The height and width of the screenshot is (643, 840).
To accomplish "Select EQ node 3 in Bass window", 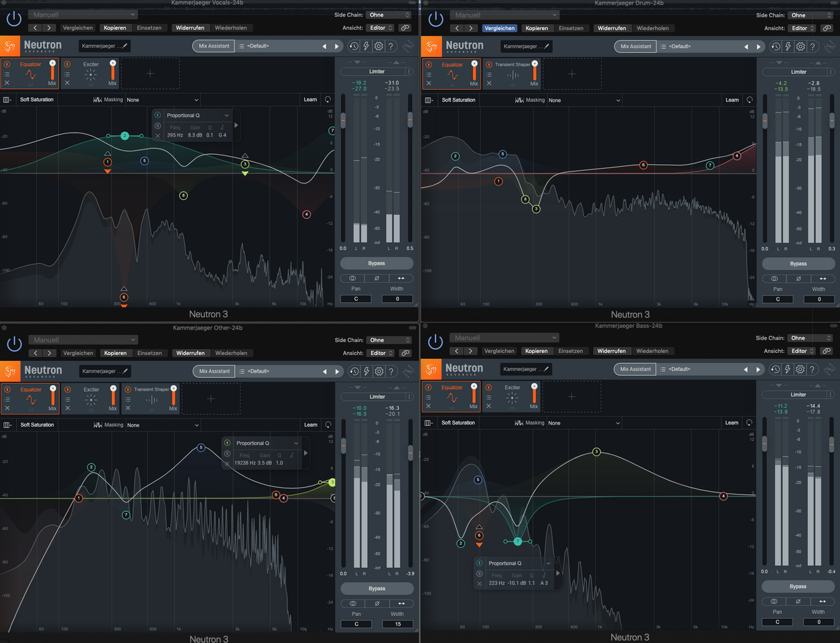I will (x=596, y=452).
